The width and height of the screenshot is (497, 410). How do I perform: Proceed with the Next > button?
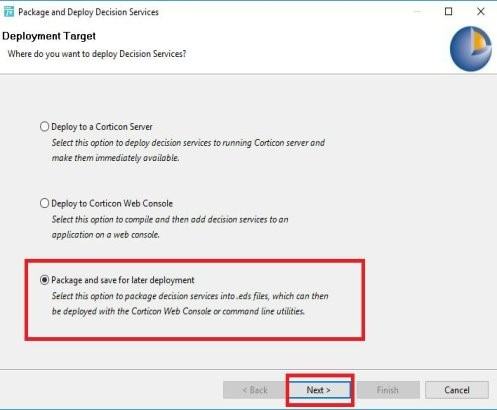point(319,390)
